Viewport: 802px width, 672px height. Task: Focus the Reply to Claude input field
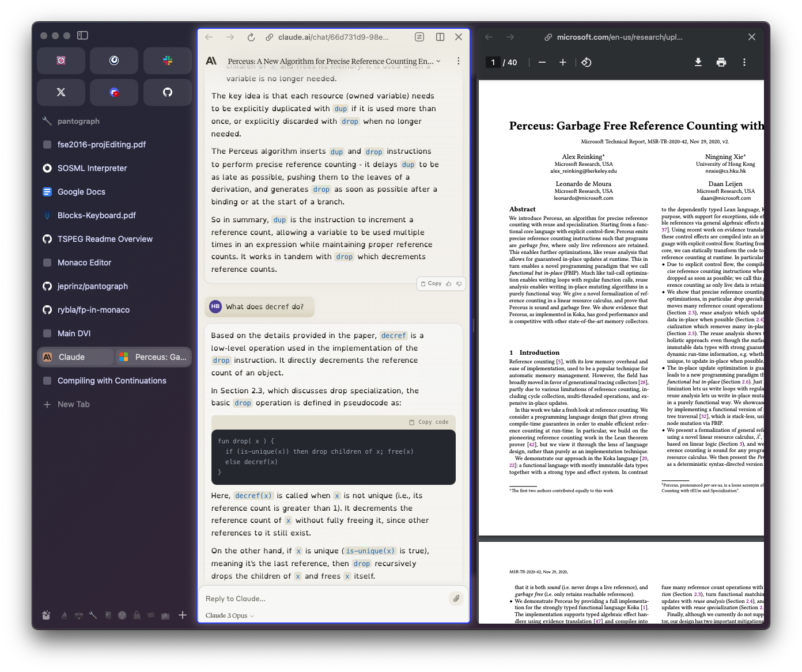(326, 599)
